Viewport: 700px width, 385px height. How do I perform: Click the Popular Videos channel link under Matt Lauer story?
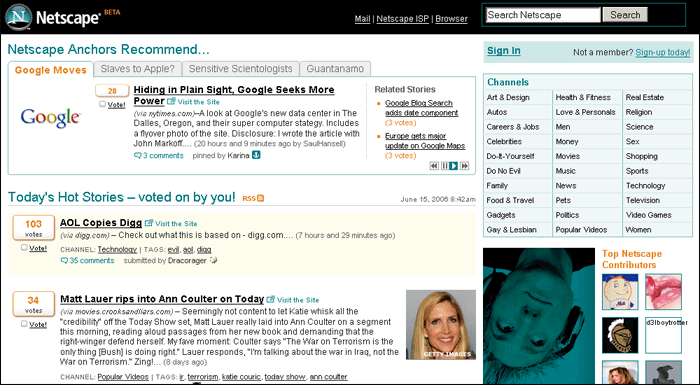coord(123,377)
